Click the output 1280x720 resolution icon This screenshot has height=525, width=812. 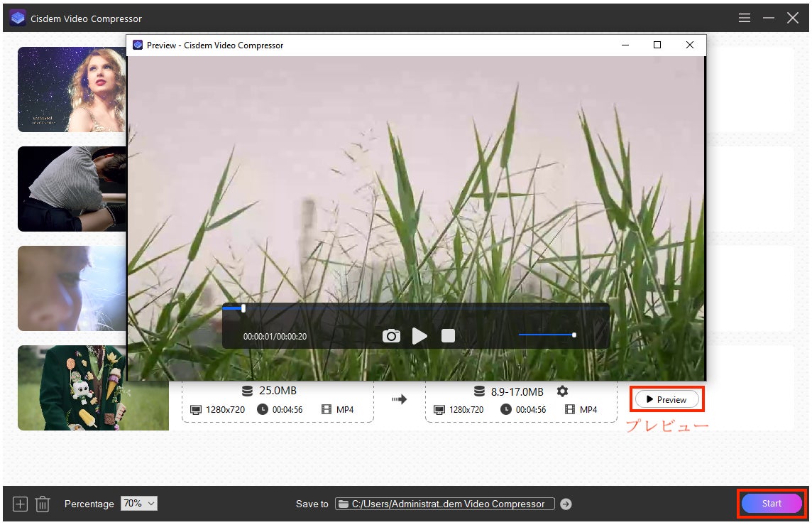(x=439, y=410)
